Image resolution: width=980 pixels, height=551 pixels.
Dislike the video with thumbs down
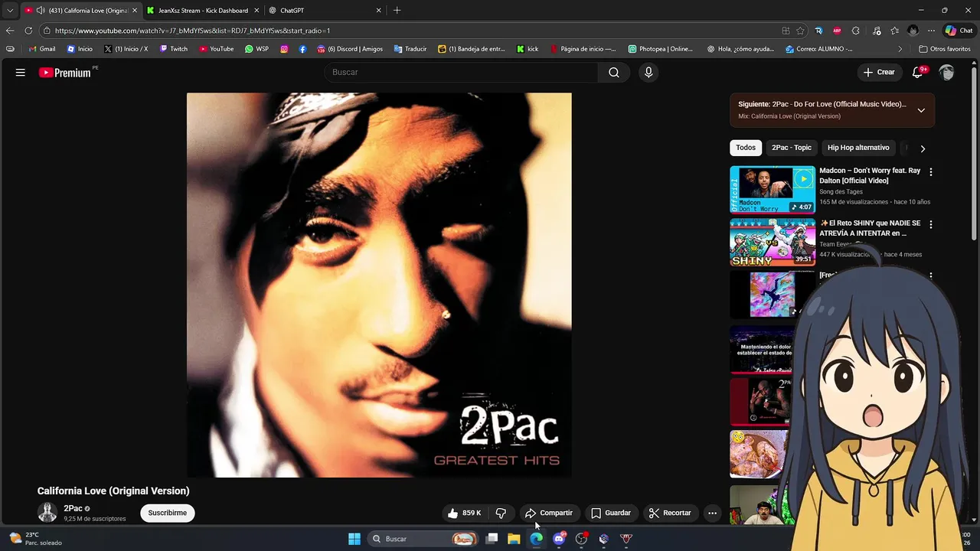point(501,513)
